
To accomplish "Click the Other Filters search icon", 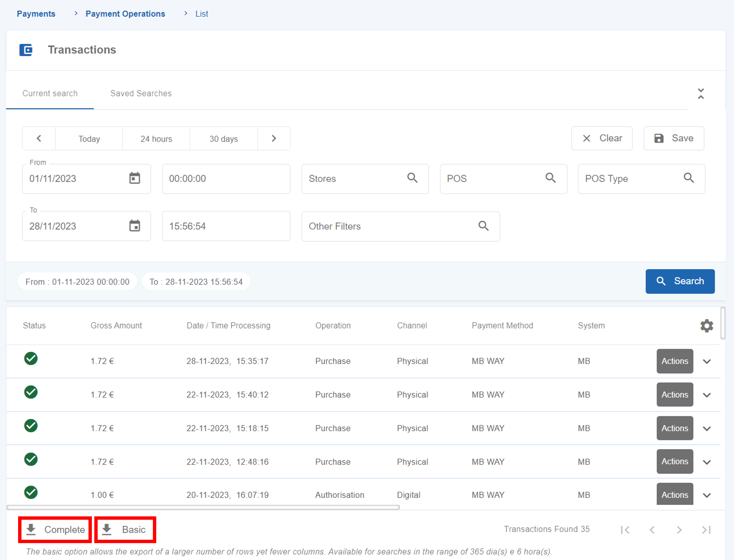I will (x=483, y=226).
